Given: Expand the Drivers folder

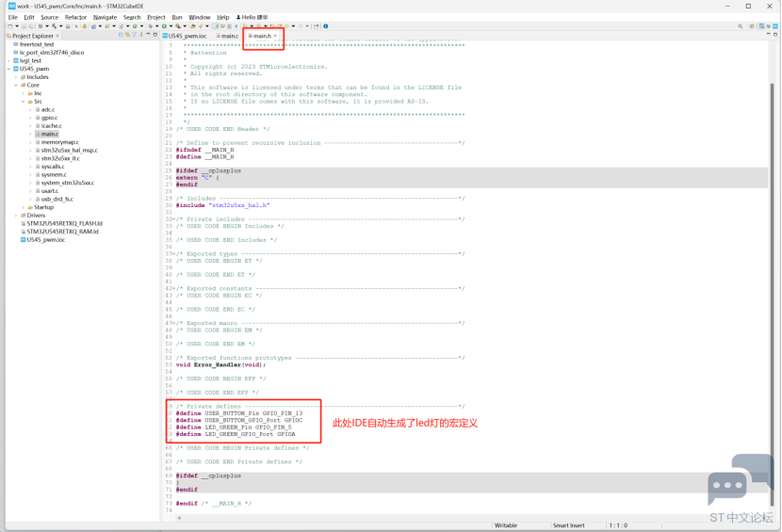Looking at the screenshot, I should pyautogui.click(x=16, y=216).
